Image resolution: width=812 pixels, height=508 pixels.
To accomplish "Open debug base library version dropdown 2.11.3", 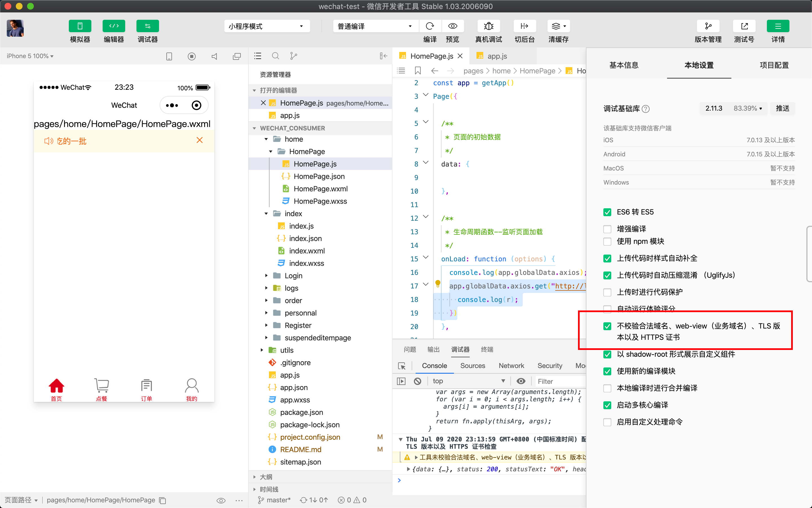I will (733, 109).
